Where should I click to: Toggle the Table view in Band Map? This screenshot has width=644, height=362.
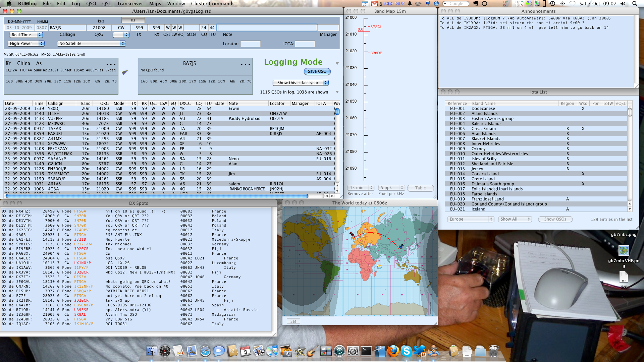coord(420,188)
